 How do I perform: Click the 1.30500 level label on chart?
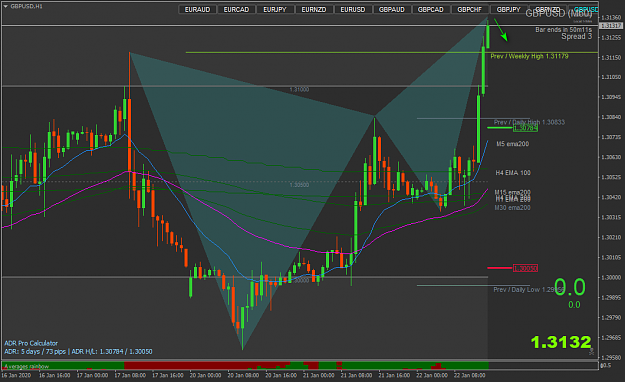pyautogui.click(x=299, y=185)
